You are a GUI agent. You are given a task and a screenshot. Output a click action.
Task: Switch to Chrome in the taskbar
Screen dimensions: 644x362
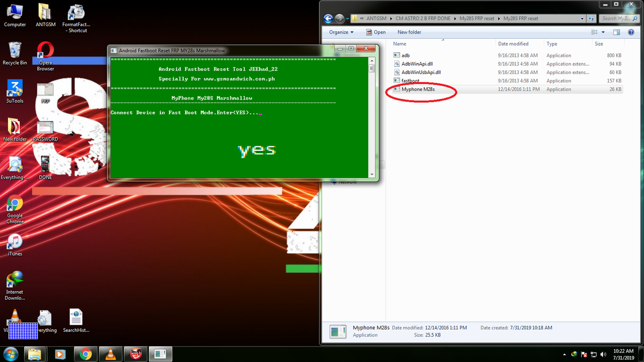point(85,354)
